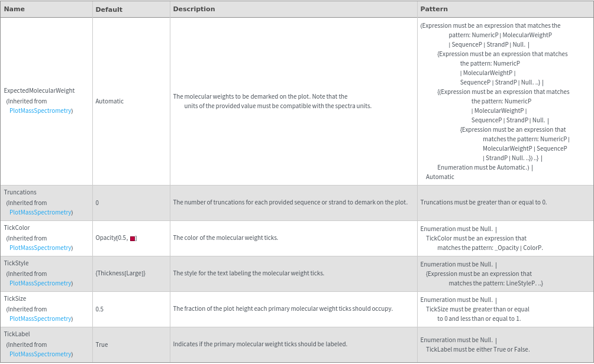Image resolution: width=594 pixels, height=364 pixels.
Task: Follow the PlotMassSpectrometry link under Truncations
Action: 41,212
